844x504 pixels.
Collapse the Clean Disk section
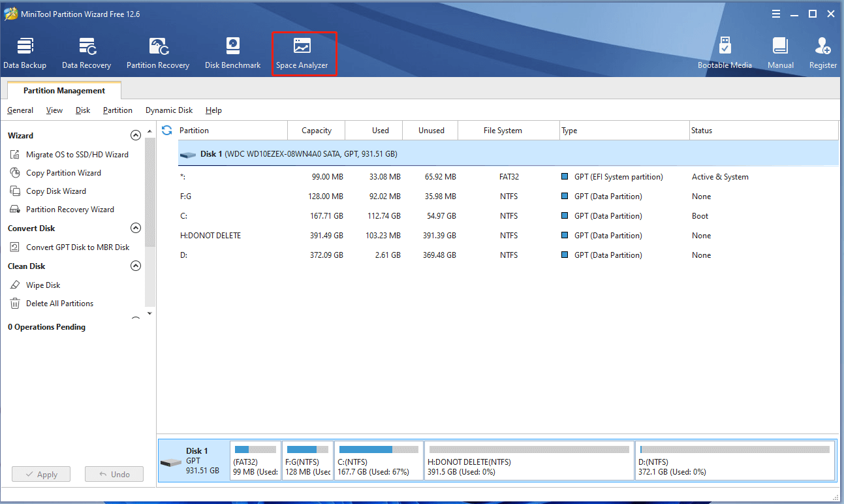(x=136, y=266)
